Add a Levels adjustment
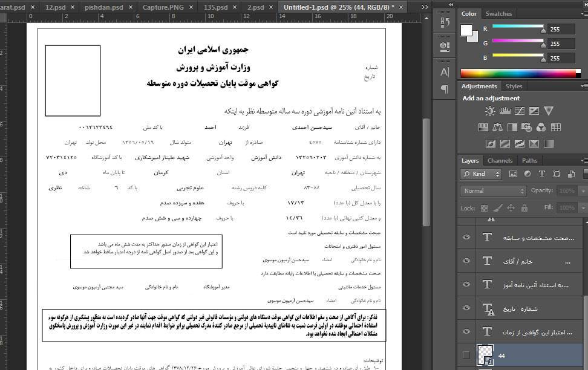The height and width of the screenshot is (370, 588). coord(505,111)
